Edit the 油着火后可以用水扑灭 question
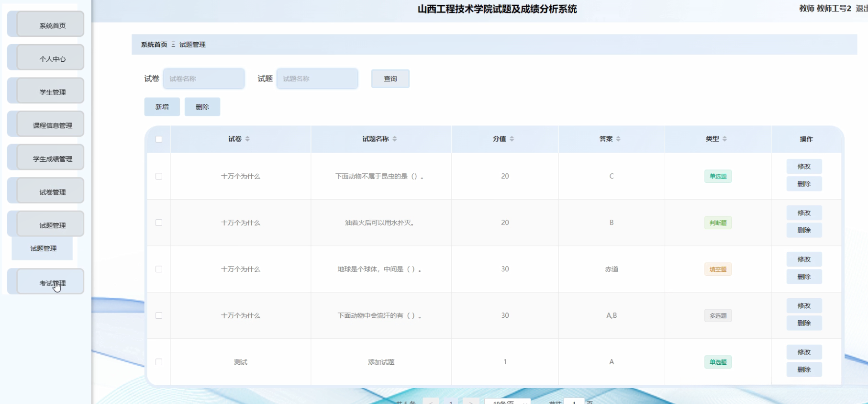This screenshot has height=404, width=868. [x=804, y=213]
